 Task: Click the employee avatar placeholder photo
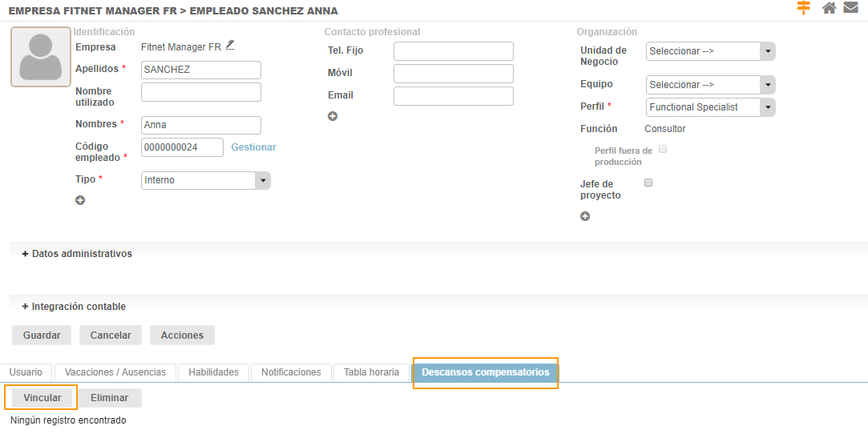41,57
